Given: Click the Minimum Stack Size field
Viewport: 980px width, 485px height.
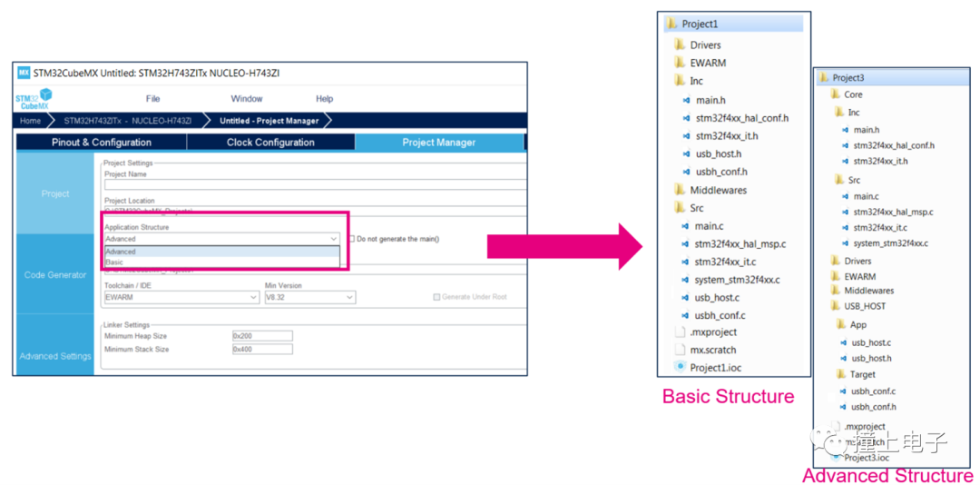Looking at the screenshot, I should (x=262, y=349).
